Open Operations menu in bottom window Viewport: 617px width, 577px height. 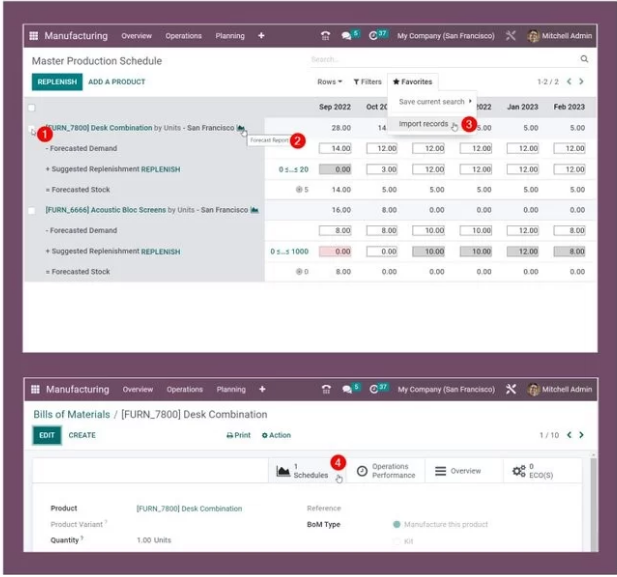tap(185, 389)
